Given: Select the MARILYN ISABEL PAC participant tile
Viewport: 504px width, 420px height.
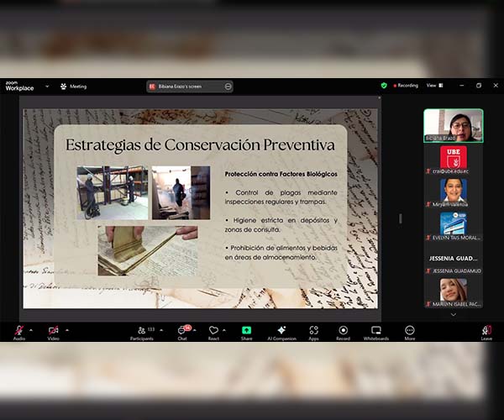Looking at the screenshot, I should pos(454,293).
